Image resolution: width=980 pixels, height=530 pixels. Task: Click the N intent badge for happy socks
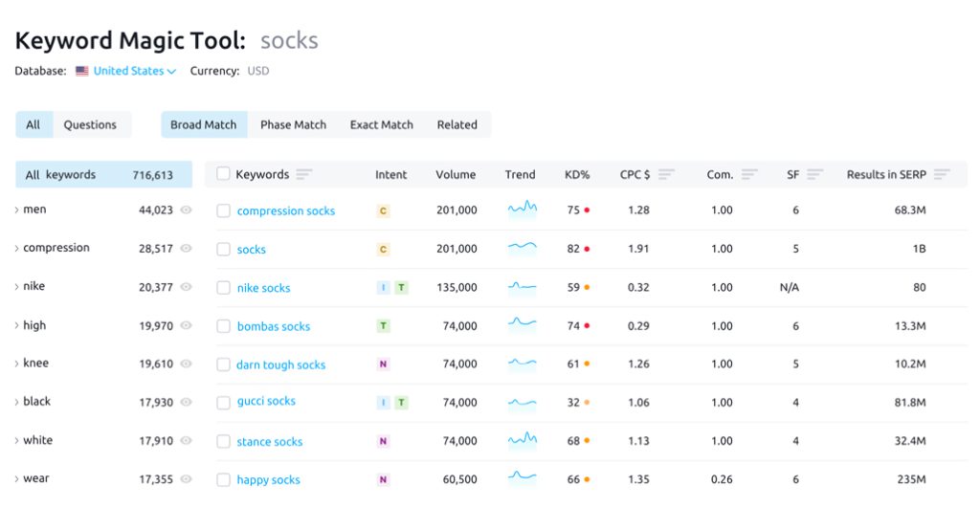(383, 479)
